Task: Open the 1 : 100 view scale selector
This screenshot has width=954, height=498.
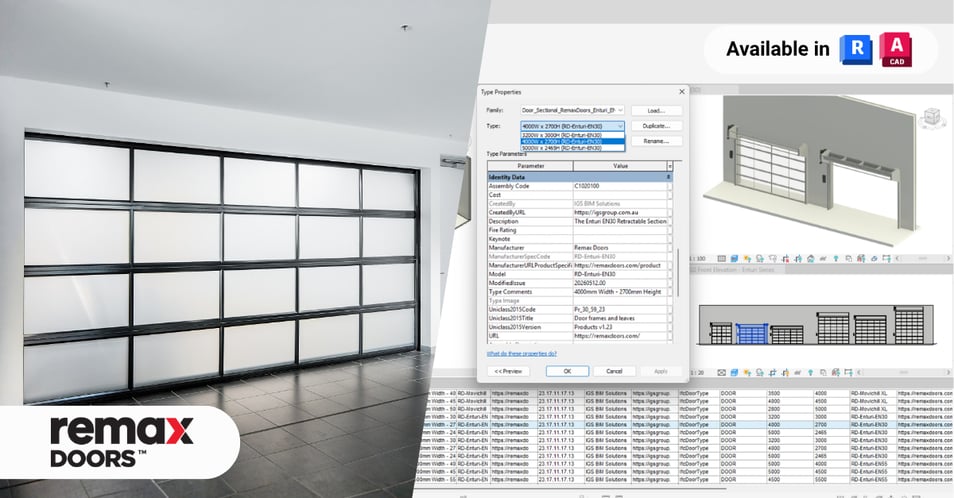Action: [698, 258]
